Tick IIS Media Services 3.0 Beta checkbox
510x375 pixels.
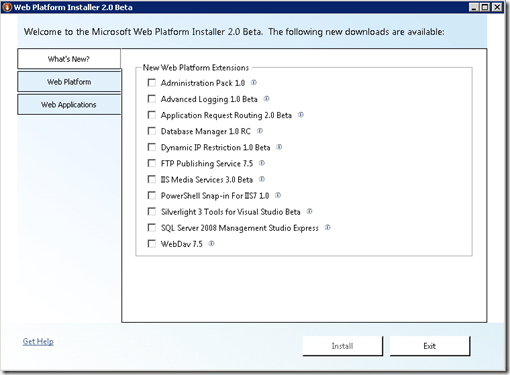[152, 179]
